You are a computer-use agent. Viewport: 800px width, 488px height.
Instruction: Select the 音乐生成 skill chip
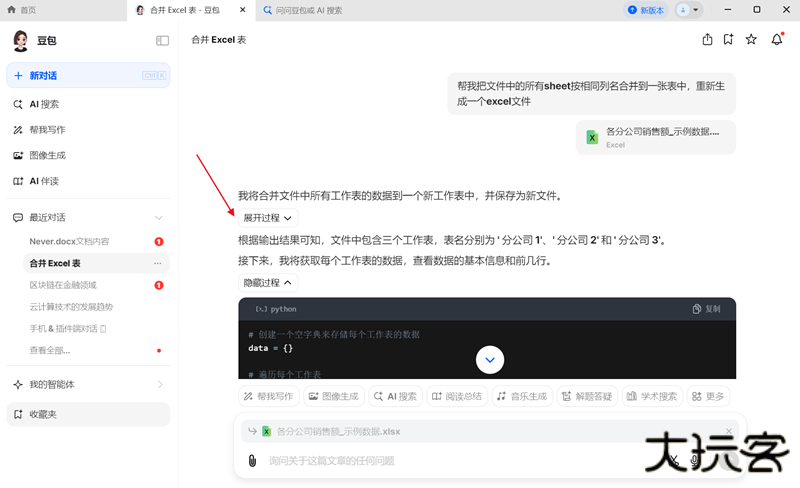[x=521, y=396]
